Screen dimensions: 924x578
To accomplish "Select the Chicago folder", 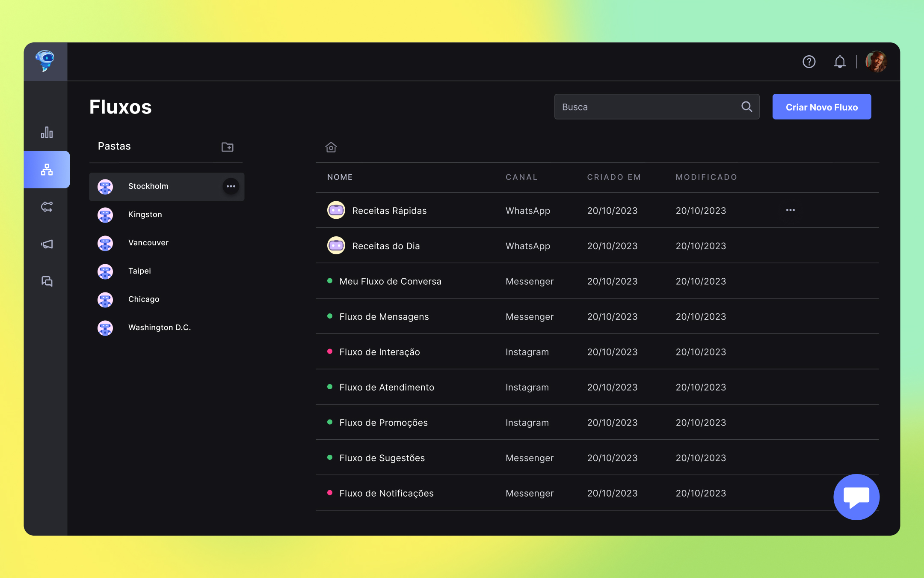I will [144, 299].
